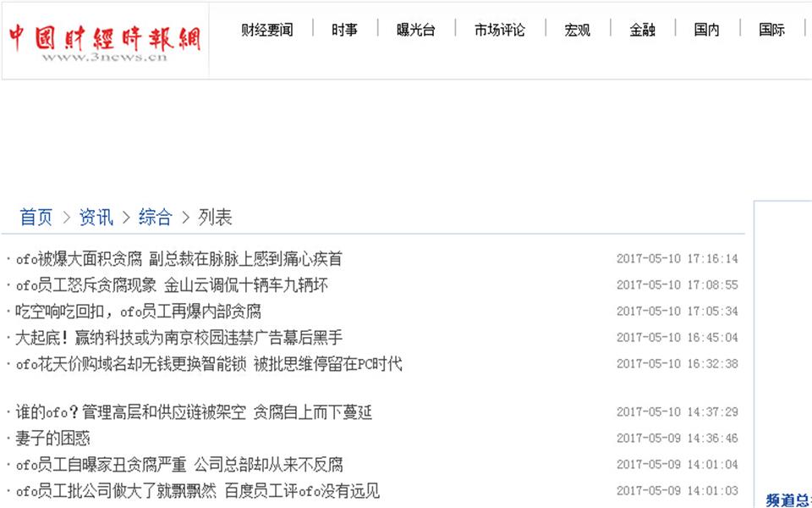
Task: Open the 金融 news section
Action: tap(643, 28)
